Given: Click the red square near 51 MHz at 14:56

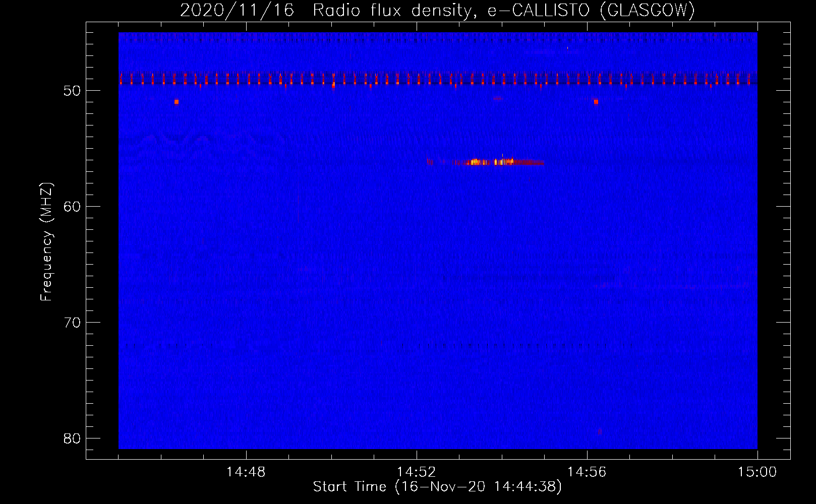Looking at the screenshot, I should pos(596,102).
